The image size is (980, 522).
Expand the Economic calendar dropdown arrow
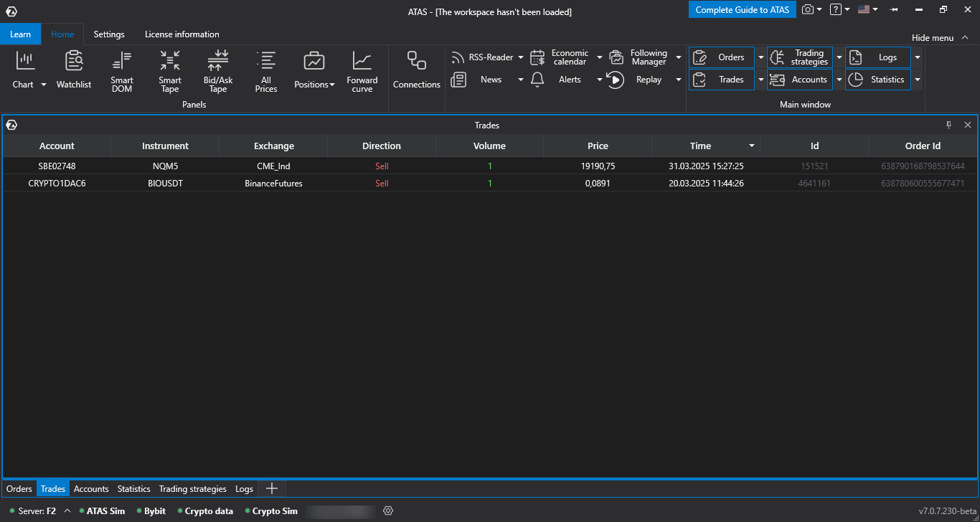click(x=600, y=57)
